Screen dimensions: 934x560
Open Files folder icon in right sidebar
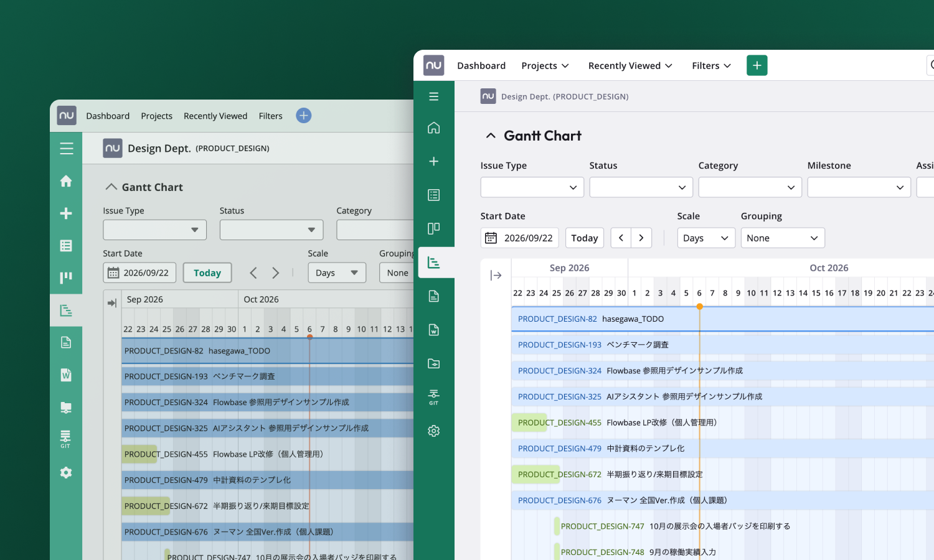(434, 363)
